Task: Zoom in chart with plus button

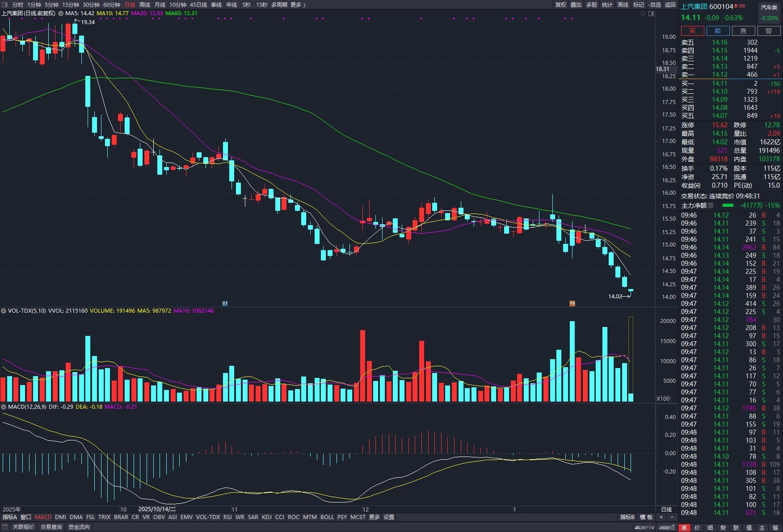Action: coord(661,517)
